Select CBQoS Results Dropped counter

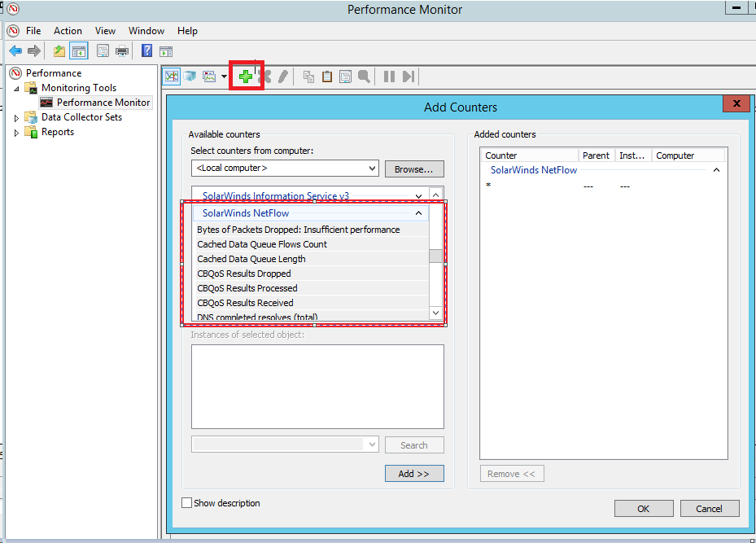(x=312, y=274)
